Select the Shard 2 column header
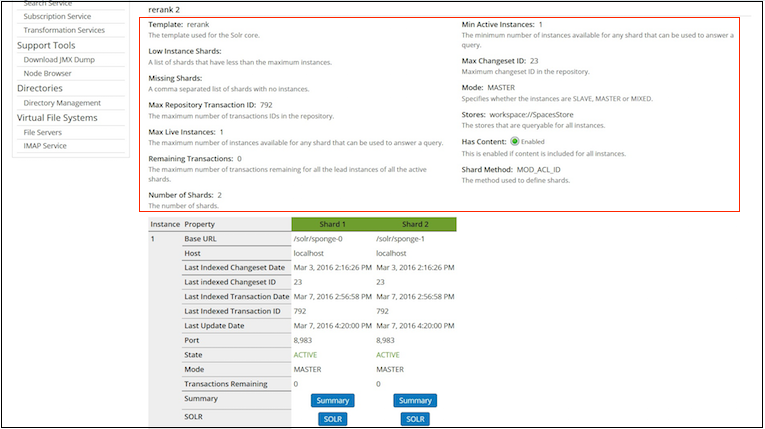 [x=415, y=224]
